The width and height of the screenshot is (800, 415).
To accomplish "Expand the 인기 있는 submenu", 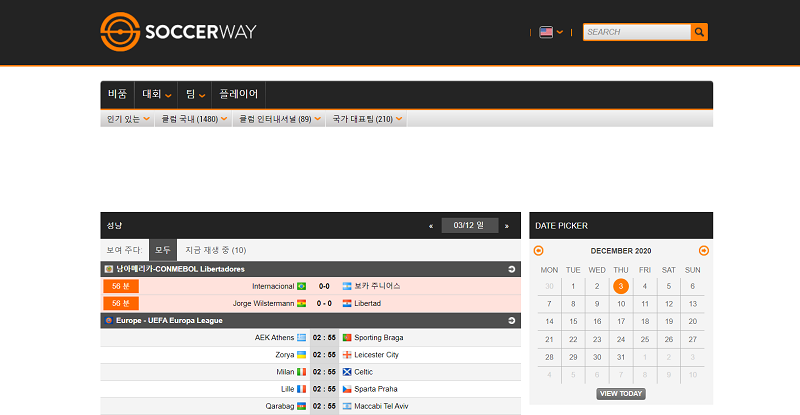I will pyautogui.click(x=128, y=119).
